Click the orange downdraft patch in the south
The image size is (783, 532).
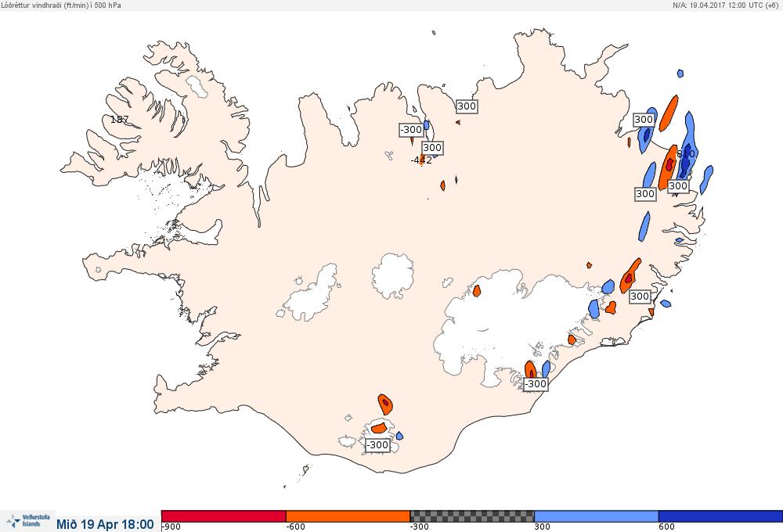point(385,404)
